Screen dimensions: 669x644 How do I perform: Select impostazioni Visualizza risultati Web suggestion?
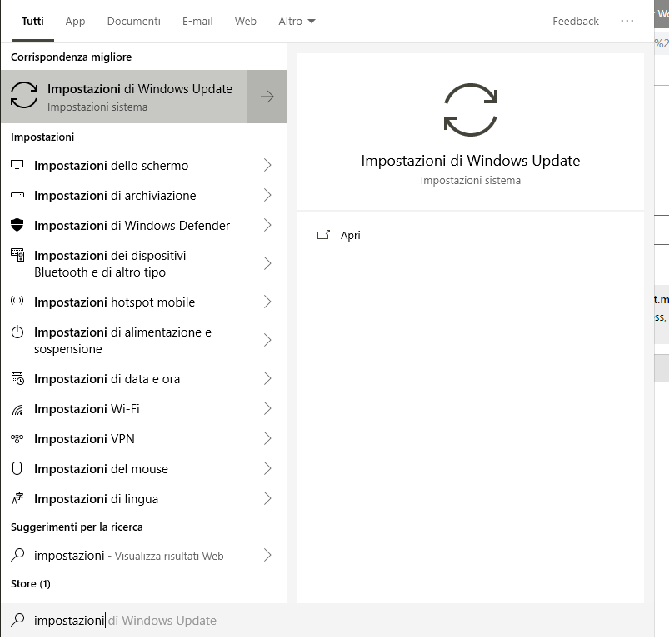coord(144,555)
